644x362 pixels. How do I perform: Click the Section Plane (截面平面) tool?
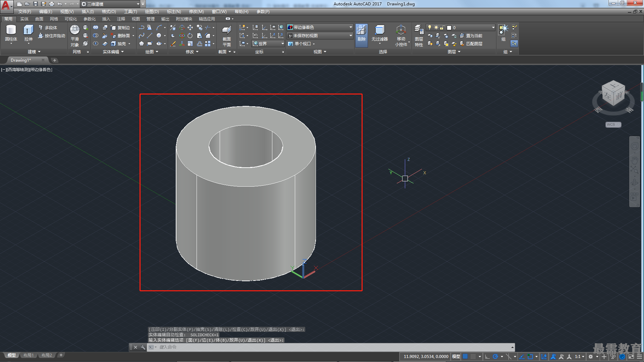pyautogui.click(x=227, y=36)
